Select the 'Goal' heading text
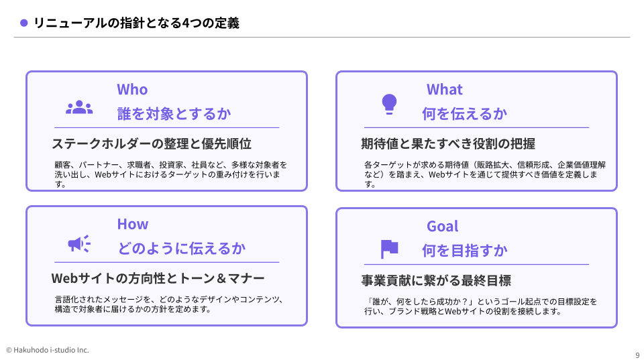This screenshot has width=644, height=362. point(442,226)
